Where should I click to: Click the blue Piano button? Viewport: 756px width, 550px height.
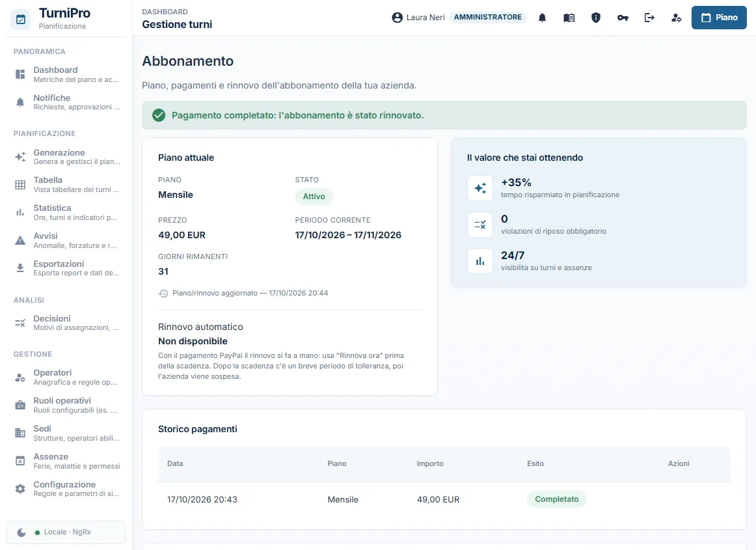(x=719, y=18)
